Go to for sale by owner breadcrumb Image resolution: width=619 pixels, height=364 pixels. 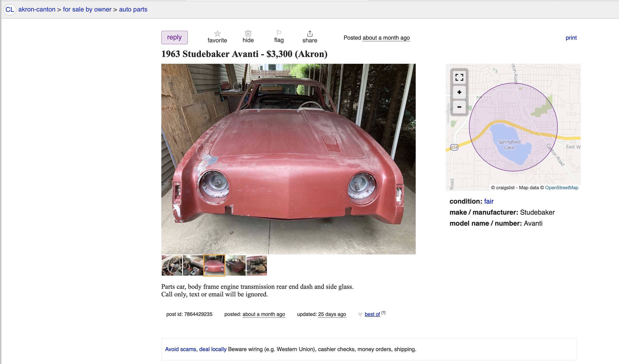click(87, 9)
